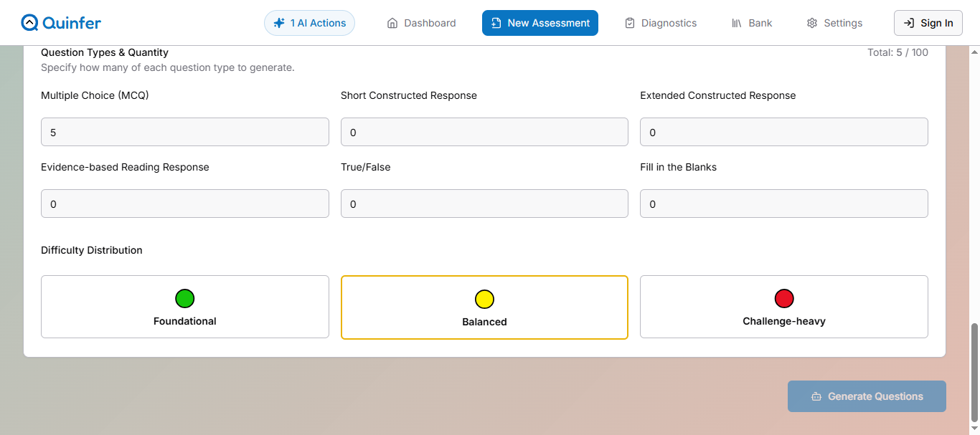Click the Dashboard home icon
Viewport: 980px width, 435px height.
coord(392,23)
